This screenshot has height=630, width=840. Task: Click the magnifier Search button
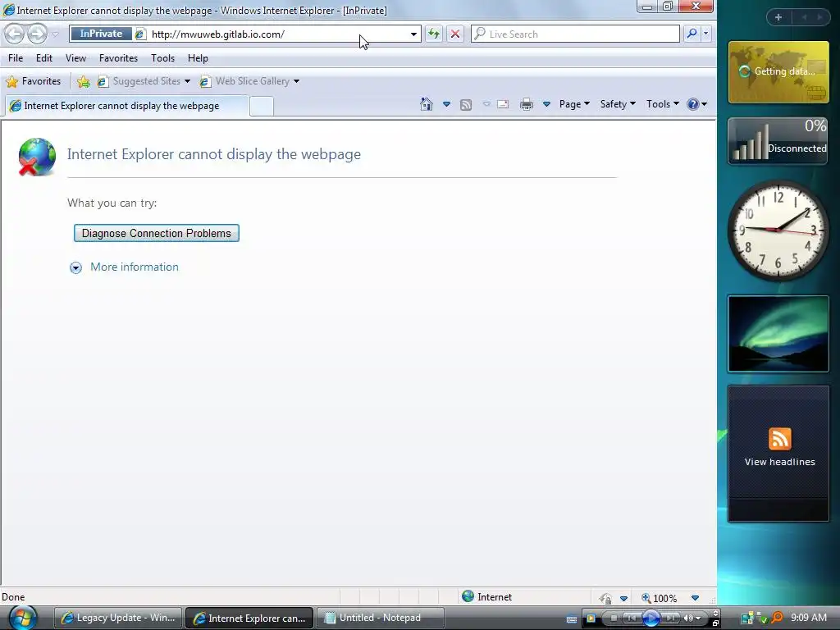[692, 34]
